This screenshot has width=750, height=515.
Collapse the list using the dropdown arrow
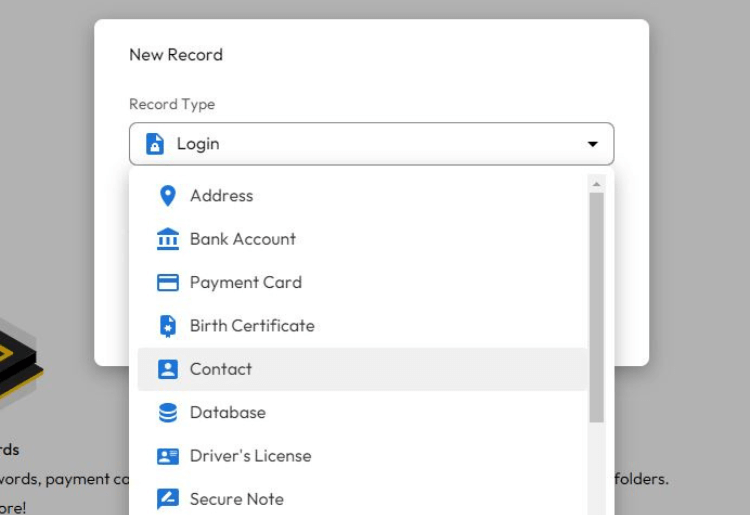592,145
